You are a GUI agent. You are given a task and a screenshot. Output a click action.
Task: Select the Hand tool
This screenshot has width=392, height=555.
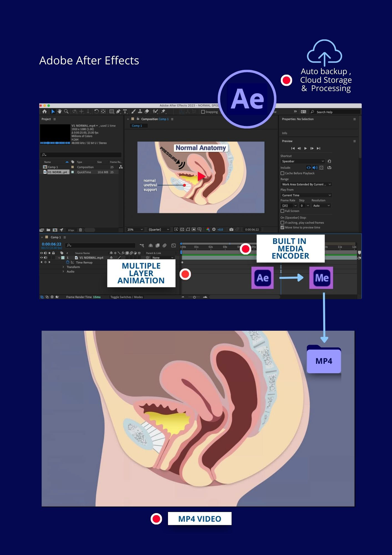click(x=59, y=112)
